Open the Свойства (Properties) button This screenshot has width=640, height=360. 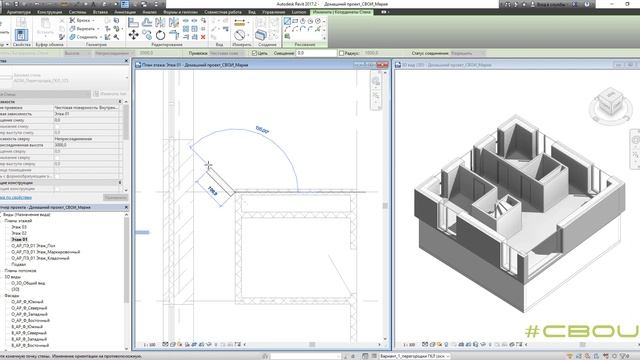[x=21, y=35]
